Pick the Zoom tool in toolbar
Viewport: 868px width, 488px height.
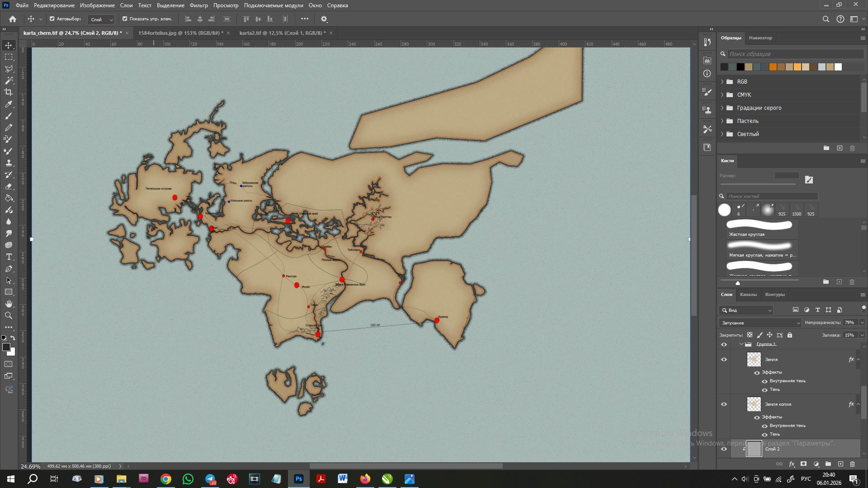pos(9,316)
